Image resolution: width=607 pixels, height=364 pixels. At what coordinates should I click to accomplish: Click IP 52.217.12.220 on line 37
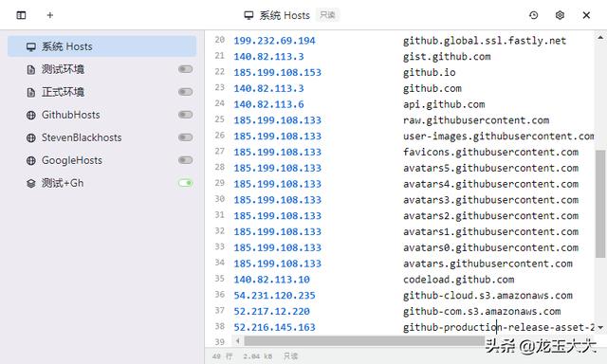(272, 312)
